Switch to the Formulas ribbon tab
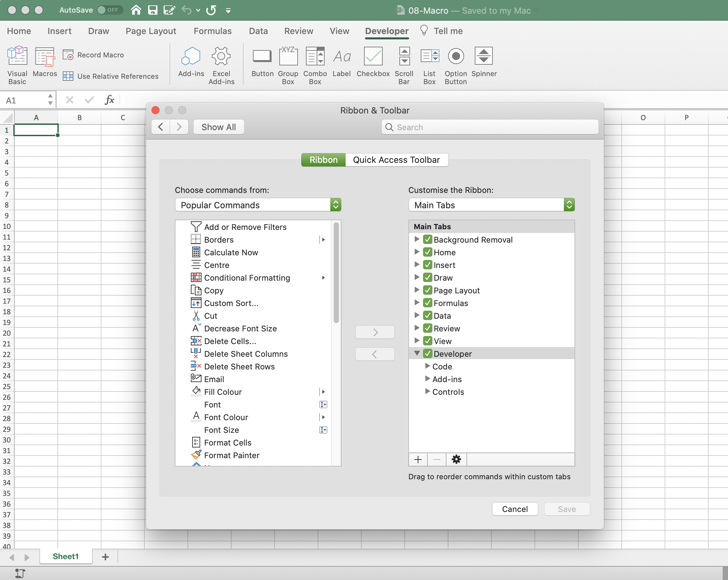 click(213, 31)
